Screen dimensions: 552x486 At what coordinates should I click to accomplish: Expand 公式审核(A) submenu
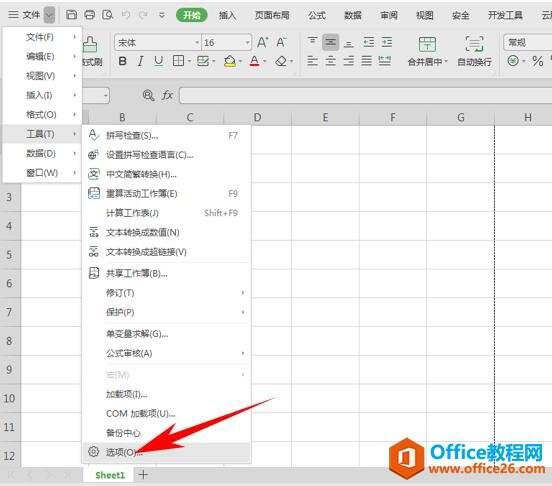(166, 353)
